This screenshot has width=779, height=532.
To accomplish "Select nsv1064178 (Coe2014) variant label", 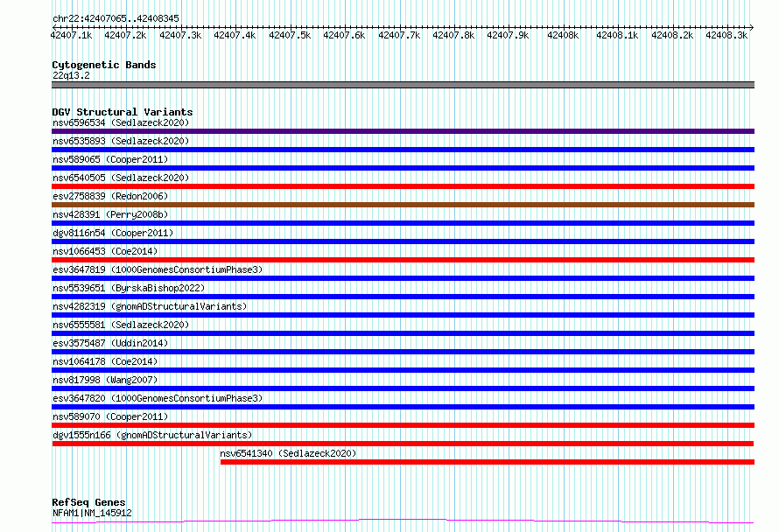I will pyautogui.click(x=105, y=361).
